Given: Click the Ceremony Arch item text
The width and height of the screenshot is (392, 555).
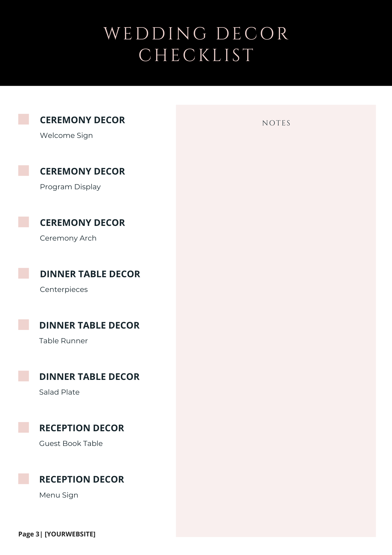Looking at the screenshot, I should (x=68, y=238).
